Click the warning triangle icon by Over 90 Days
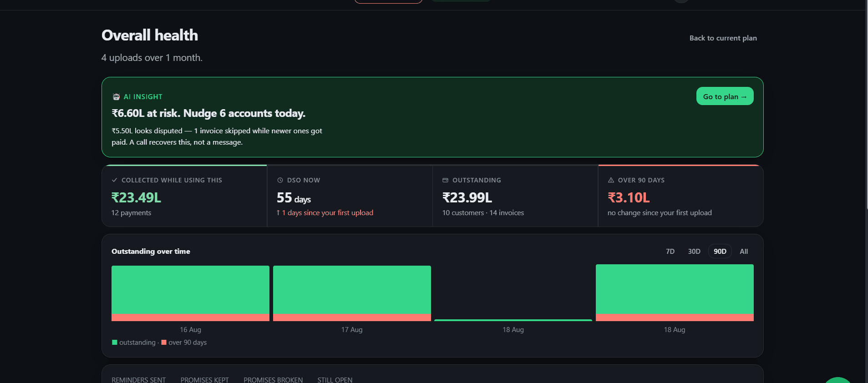Screen dimensions: 868x383 [x=611, y=180]
